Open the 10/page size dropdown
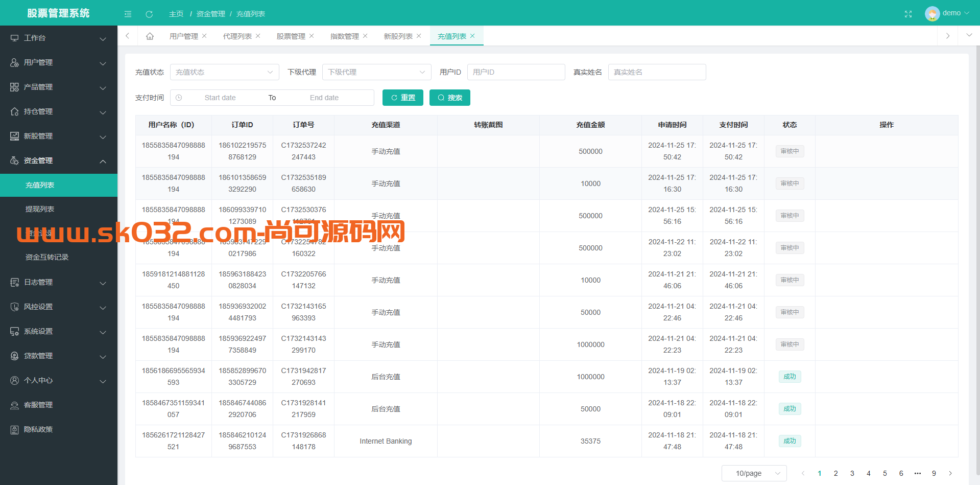Screen dimensions: 980x485 [x=754, y=473]
